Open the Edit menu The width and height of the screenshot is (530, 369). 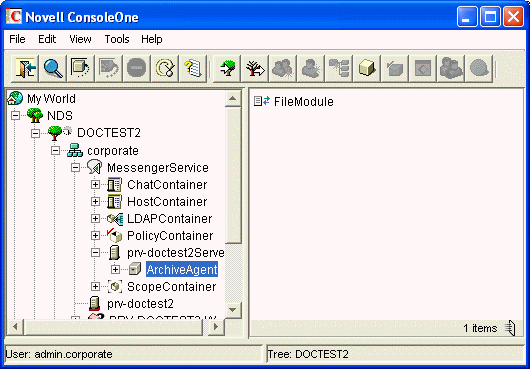click(47, 39)
